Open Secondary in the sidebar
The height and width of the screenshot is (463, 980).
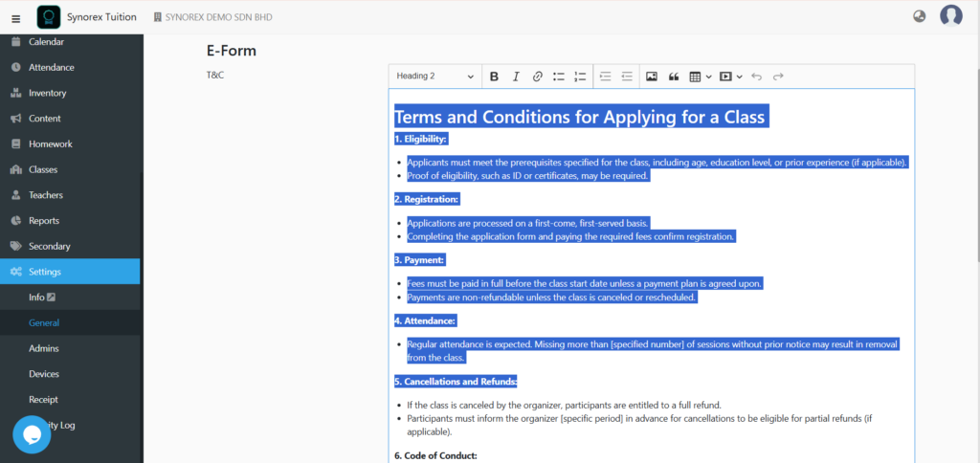[70, 246]
